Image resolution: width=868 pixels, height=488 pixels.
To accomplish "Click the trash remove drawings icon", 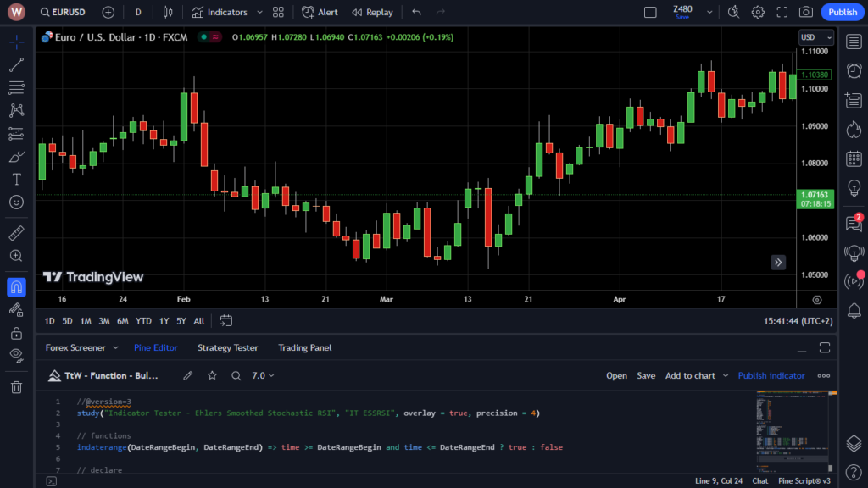I will point(16,387).
